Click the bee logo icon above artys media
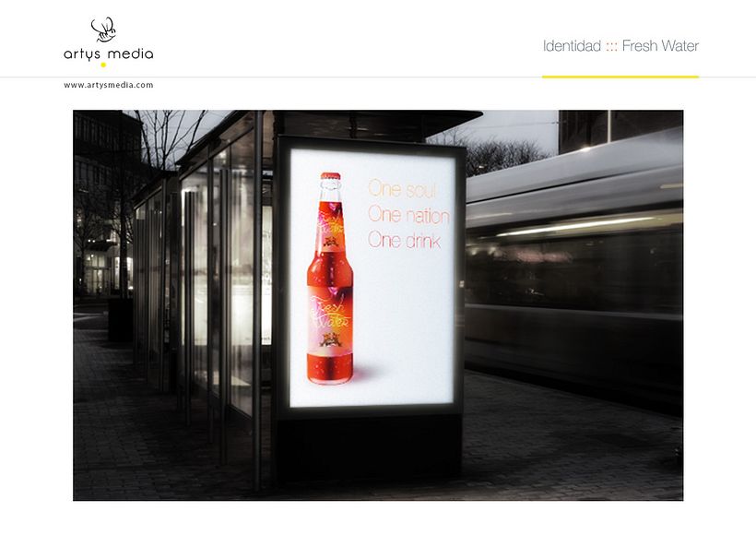The width and height of the screenshot is (756, 535). (x=105, y=30)
